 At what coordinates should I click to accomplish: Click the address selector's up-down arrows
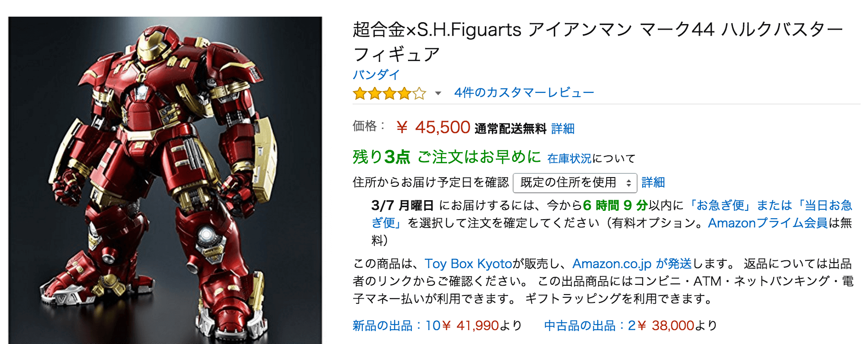629,183
